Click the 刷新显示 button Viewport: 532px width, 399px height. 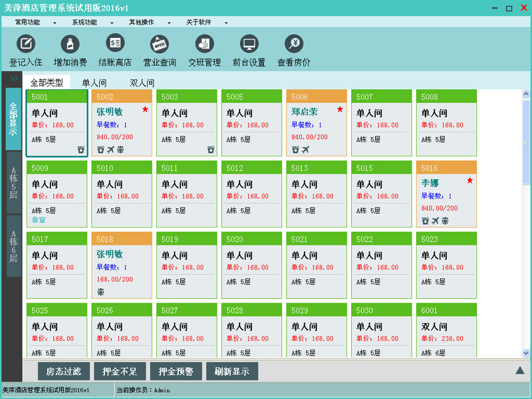[x=232, y=371]
